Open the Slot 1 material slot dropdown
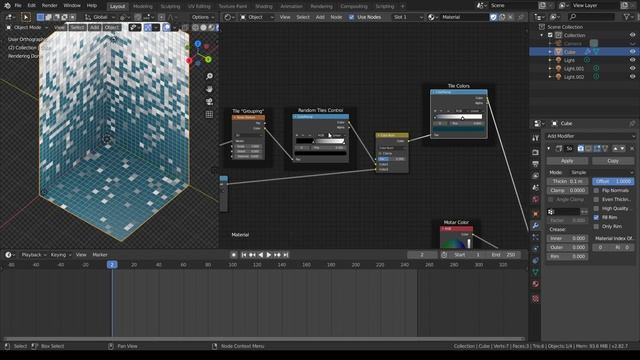The height and width of the screenshot is (360, 640). point(408,17)
